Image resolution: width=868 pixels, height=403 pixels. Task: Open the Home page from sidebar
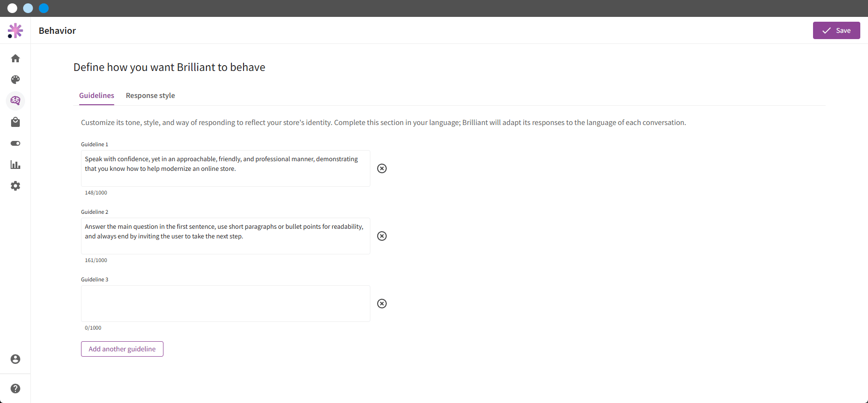tap(15, 58)
